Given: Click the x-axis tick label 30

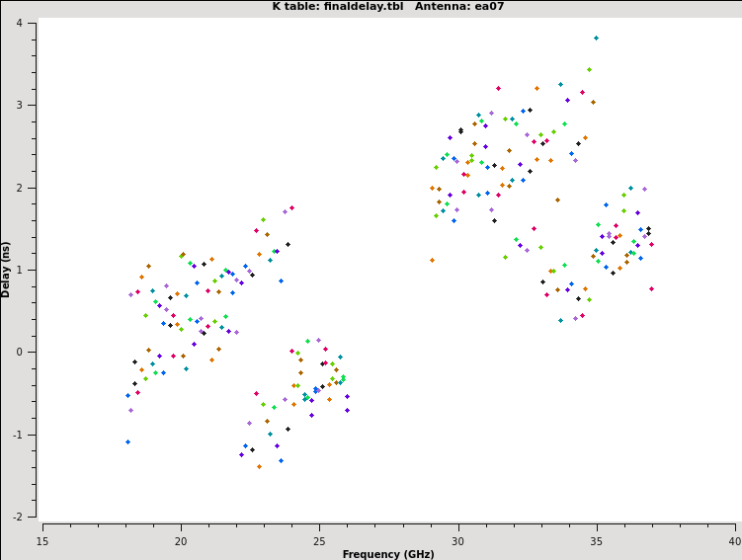Looking at the screenshot, I should pyautogui.click(x=457, y=540).
